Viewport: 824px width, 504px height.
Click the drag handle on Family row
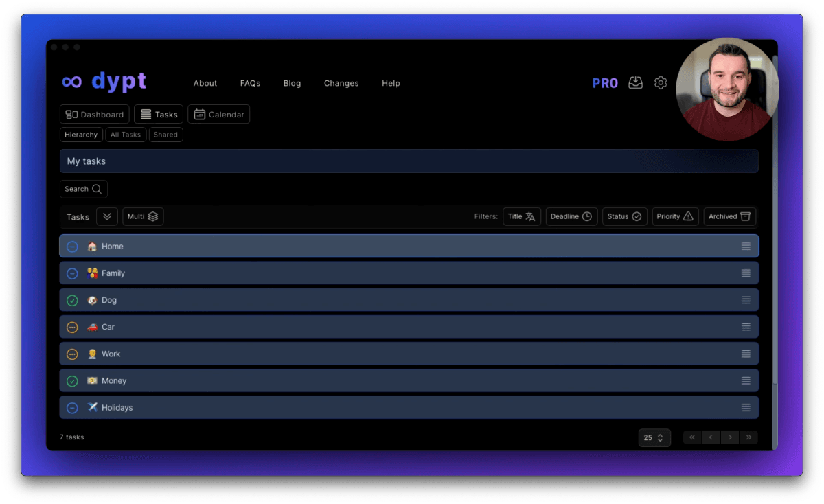pos(746,273)
